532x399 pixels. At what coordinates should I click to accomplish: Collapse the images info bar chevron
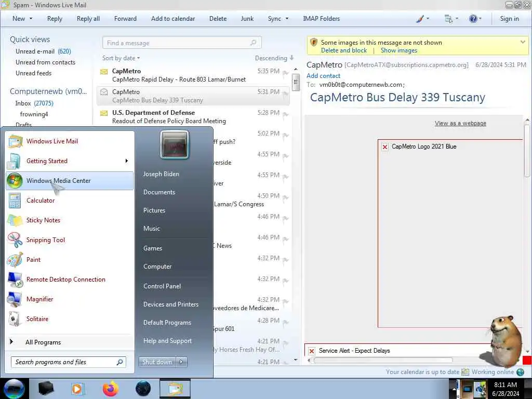[523, 42]
